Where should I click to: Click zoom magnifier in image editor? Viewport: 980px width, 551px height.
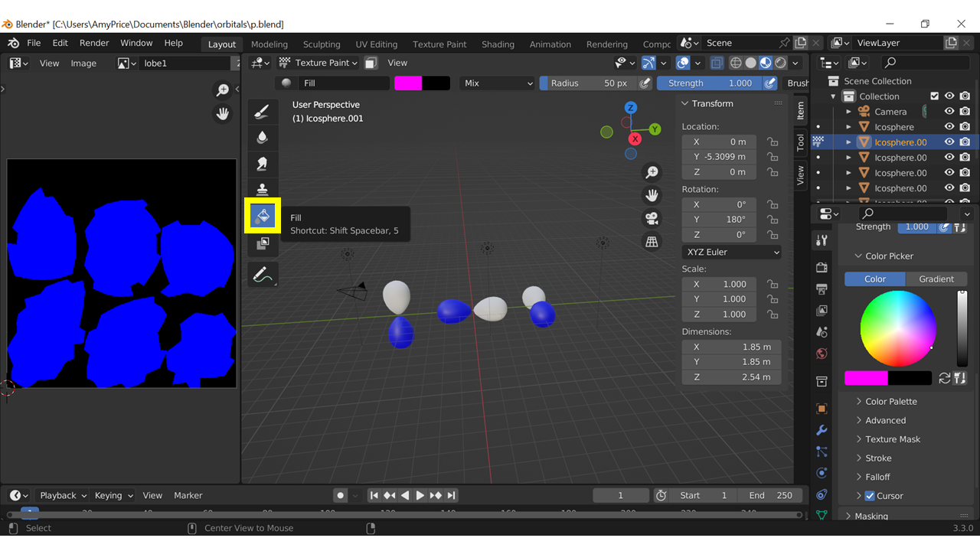click(x=222, y=90)
